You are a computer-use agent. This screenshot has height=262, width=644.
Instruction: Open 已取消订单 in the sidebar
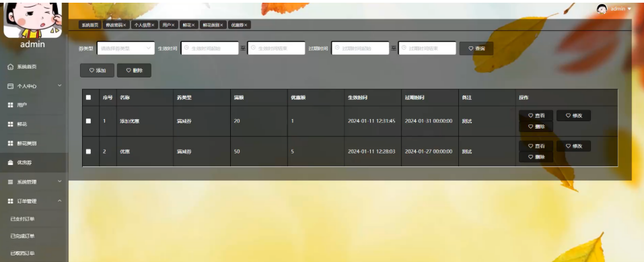tap(22, 253)
